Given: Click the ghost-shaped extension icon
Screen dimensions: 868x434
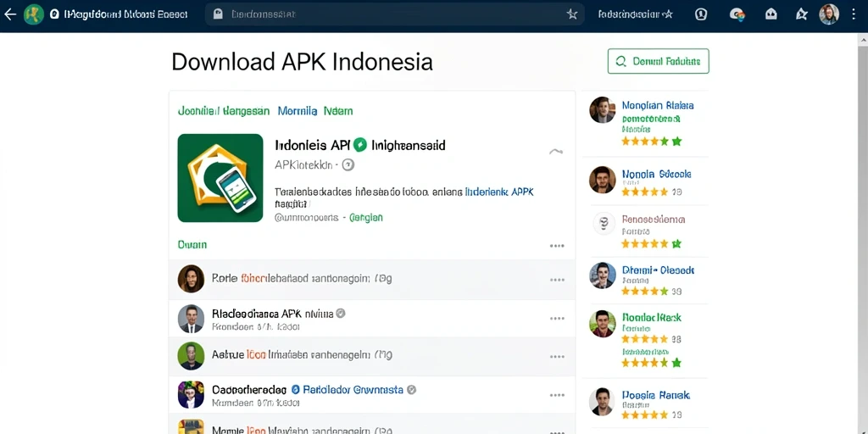Looking at the screenshot, I should pyautogui.click(x=771, y=14).
